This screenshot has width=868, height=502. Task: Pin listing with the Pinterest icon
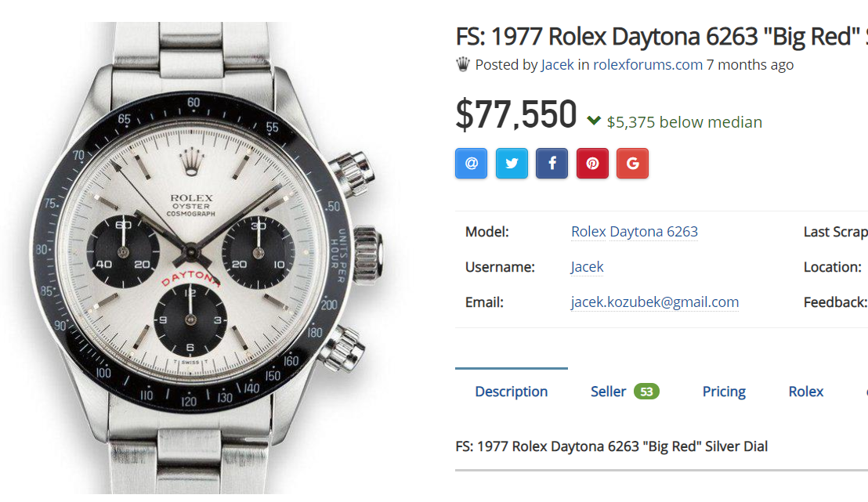(592, 164)
